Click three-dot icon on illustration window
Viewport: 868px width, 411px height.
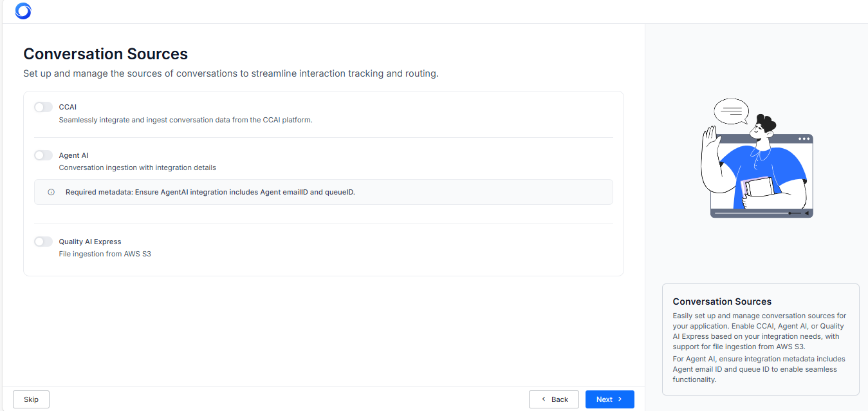click(x=804, y=139)
